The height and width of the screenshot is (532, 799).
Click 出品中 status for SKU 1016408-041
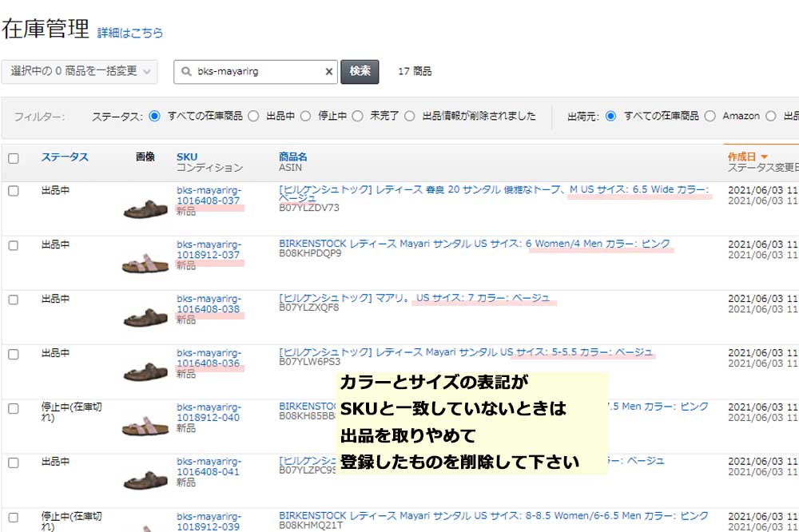click(x=56, y=462)
